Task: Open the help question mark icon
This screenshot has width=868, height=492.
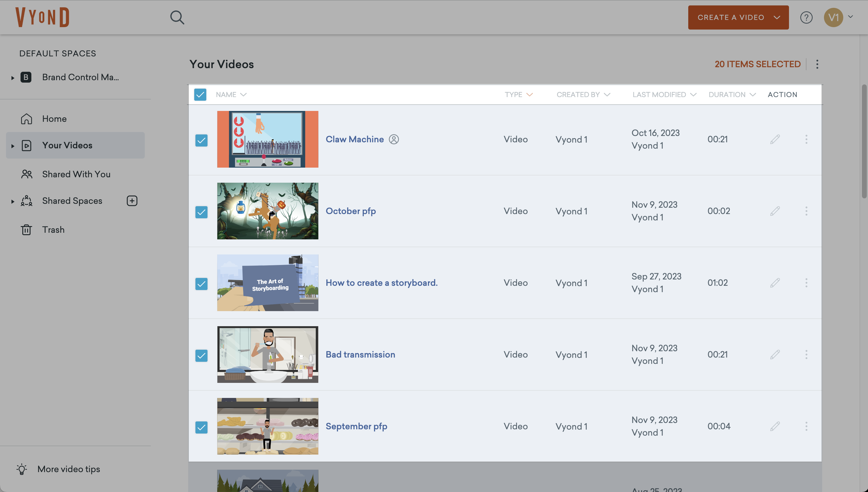Action: click(806, 17)
